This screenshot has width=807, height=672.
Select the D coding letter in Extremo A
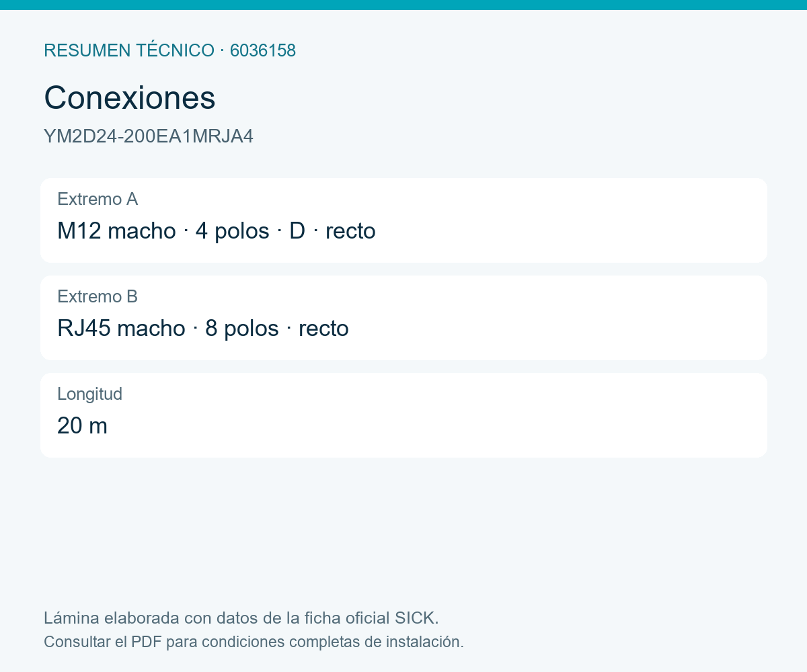click(297, 231)
